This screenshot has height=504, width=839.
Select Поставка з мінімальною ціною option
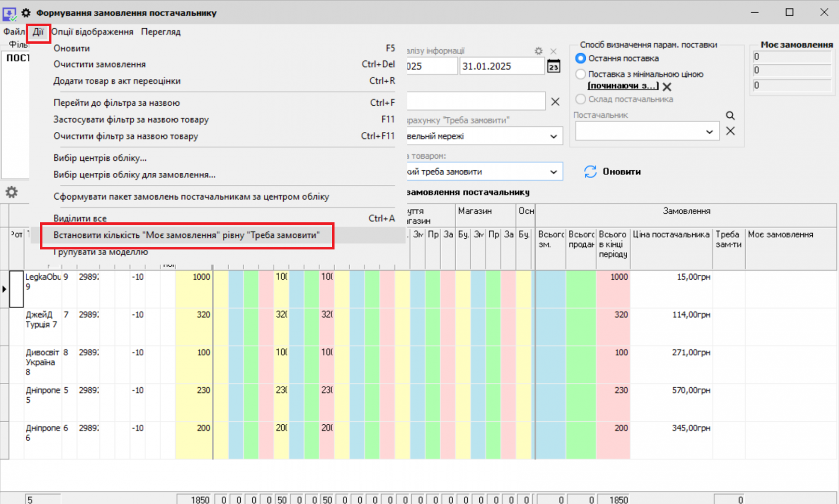(x=580, y=74)
